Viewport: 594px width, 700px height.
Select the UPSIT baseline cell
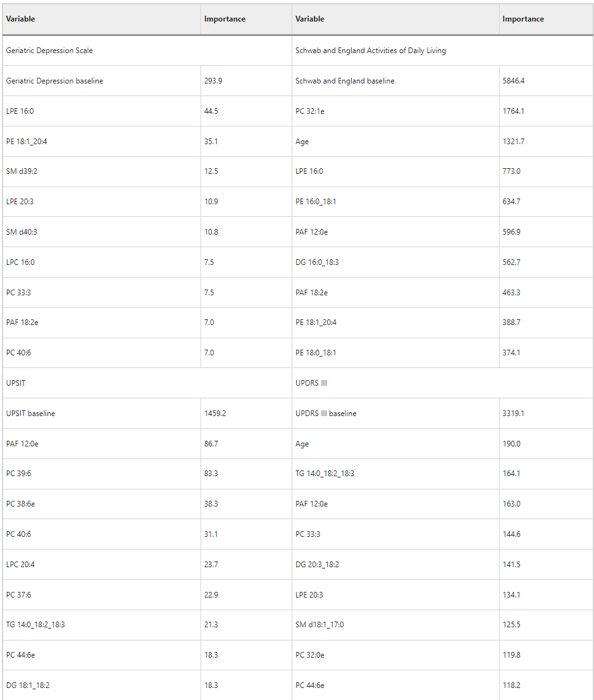(x=30, y=414)
